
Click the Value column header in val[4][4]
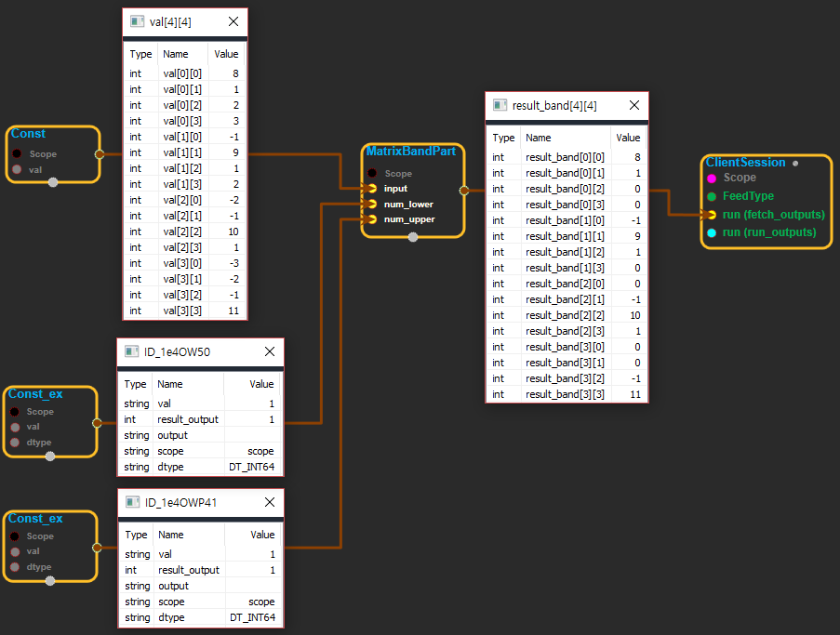point(226,54)
